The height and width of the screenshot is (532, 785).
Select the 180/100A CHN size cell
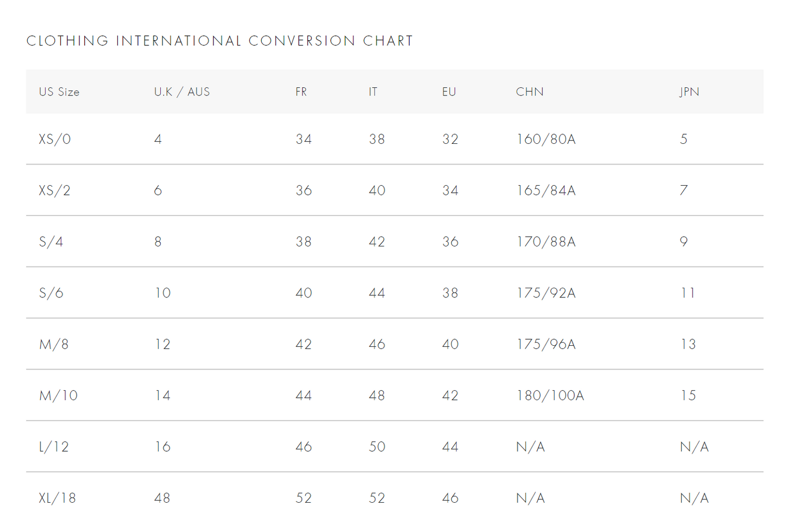click(x=550, y=396)
